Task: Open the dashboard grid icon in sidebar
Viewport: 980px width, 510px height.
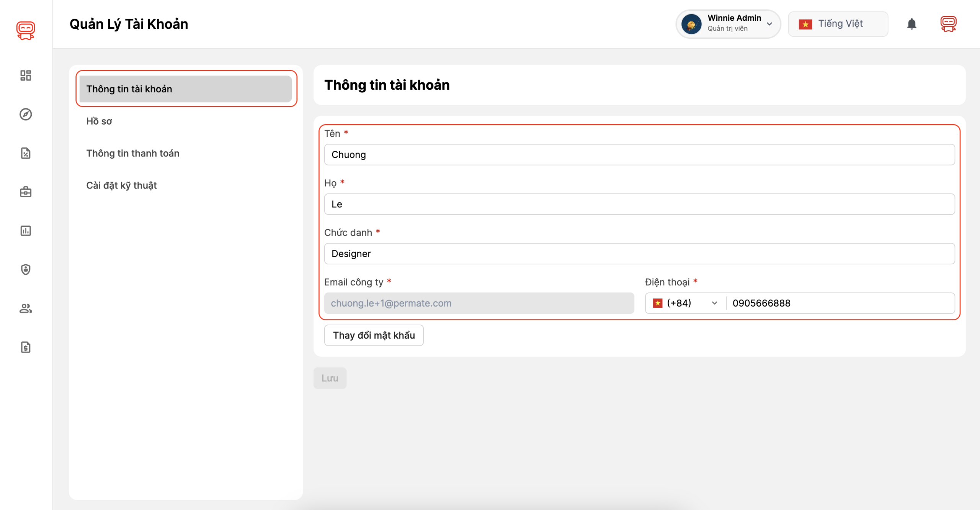Action: (x=26, y=75)
